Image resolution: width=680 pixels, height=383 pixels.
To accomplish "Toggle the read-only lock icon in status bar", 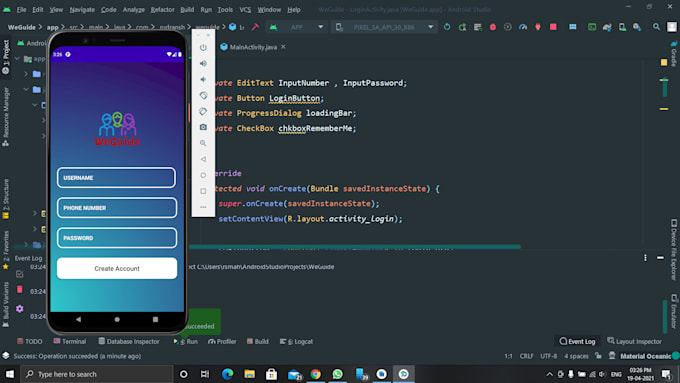I will [598, 356].
